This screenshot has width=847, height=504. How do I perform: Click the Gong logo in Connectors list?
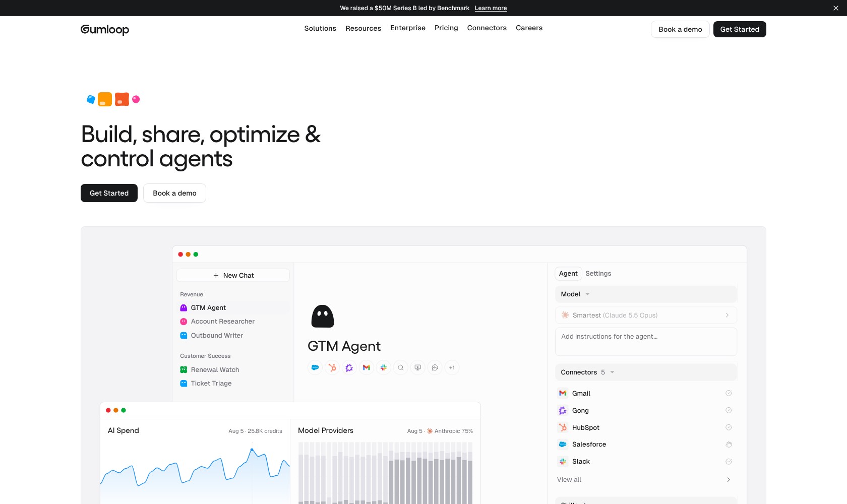[x=563, y=410]
